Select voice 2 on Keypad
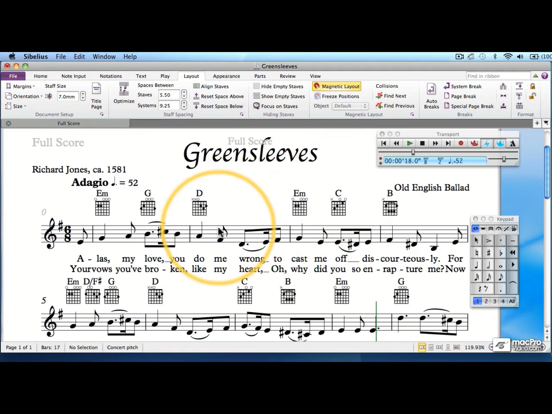552x414 pixels. [x=486, y=301]
